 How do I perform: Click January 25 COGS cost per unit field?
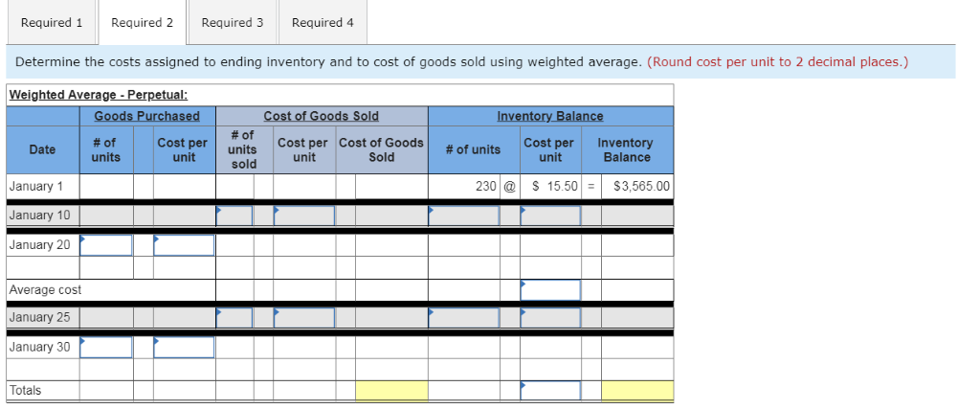[304, 318]
